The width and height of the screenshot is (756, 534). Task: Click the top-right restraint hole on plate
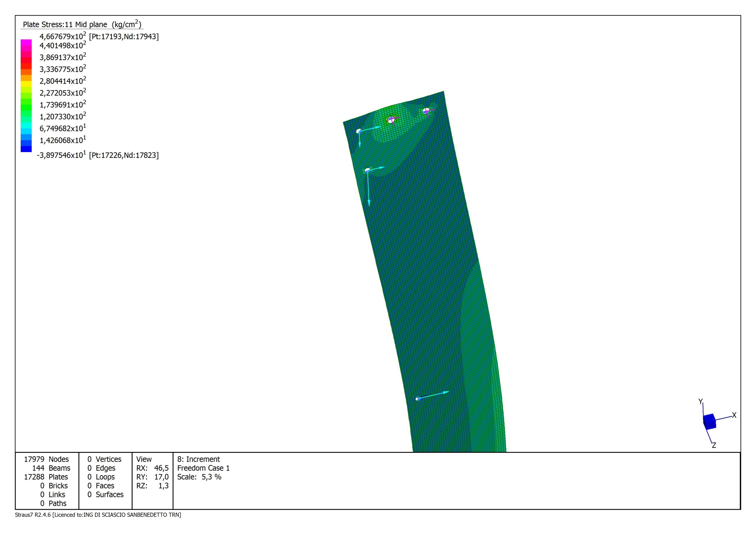pyautogui.click(x=426, y=111)
